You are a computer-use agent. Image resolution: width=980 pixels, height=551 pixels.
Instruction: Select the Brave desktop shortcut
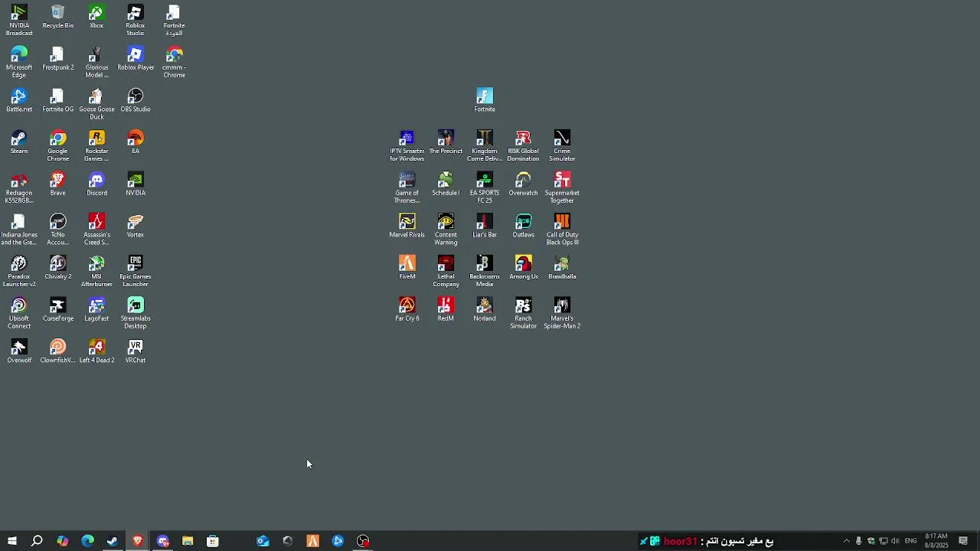tap(58, 184)
